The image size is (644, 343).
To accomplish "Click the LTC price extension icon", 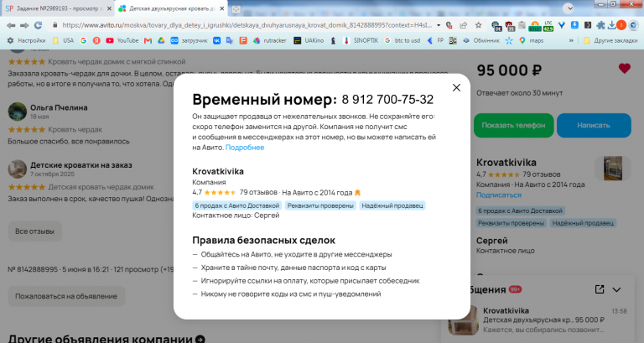I will [x=548, y=26].
